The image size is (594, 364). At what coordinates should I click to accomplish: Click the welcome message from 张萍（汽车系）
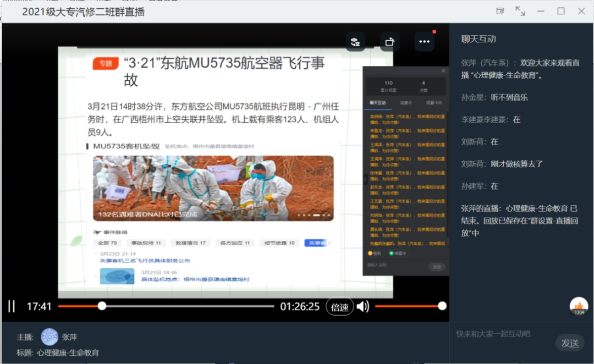pyautogui.click(x=520, y=69)
